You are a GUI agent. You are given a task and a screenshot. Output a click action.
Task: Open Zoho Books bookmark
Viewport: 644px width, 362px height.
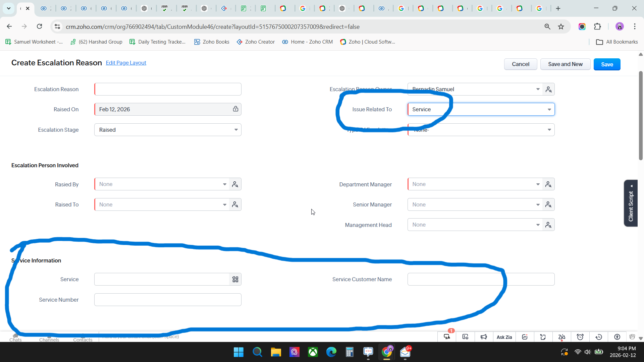pos(212,42)
